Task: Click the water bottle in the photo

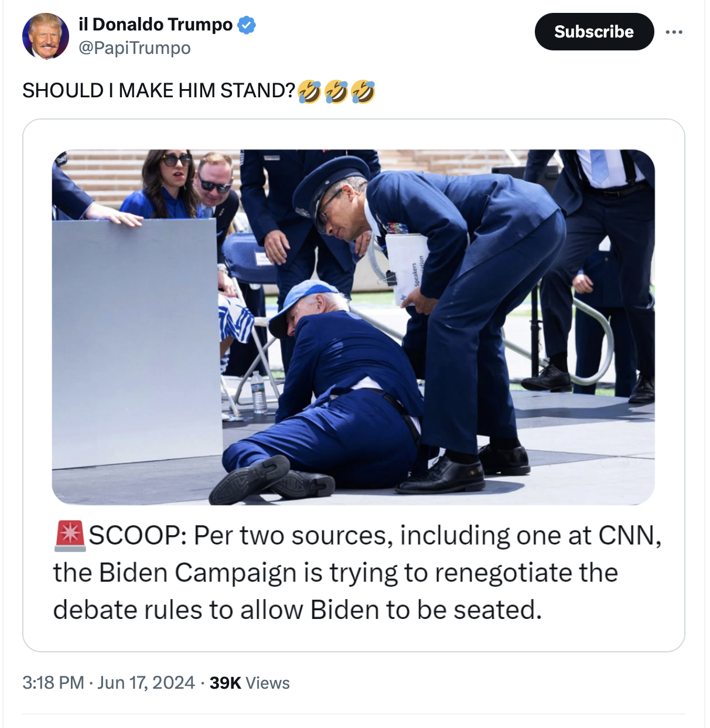Action: (x=258, y=393)
